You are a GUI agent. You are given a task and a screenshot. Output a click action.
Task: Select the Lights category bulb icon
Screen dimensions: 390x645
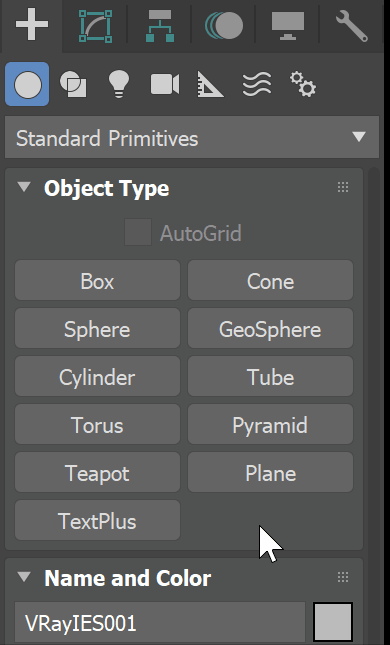coord(119,84)
